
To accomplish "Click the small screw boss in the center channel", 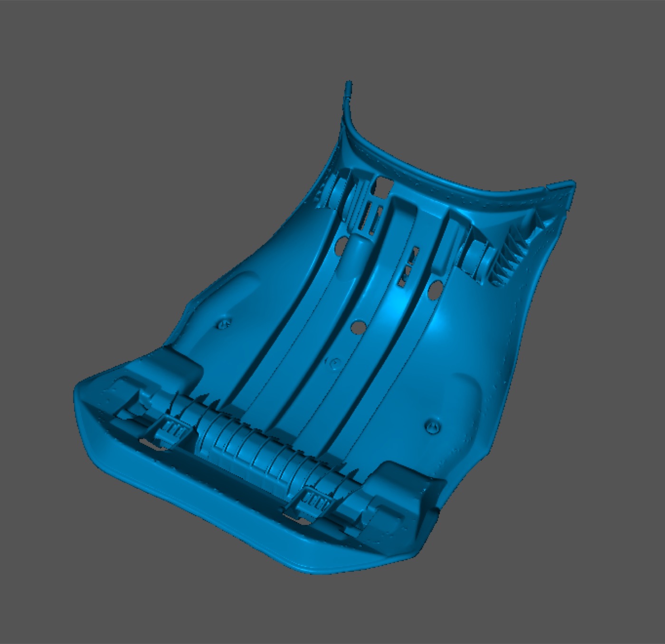I will tap(335, 363).
